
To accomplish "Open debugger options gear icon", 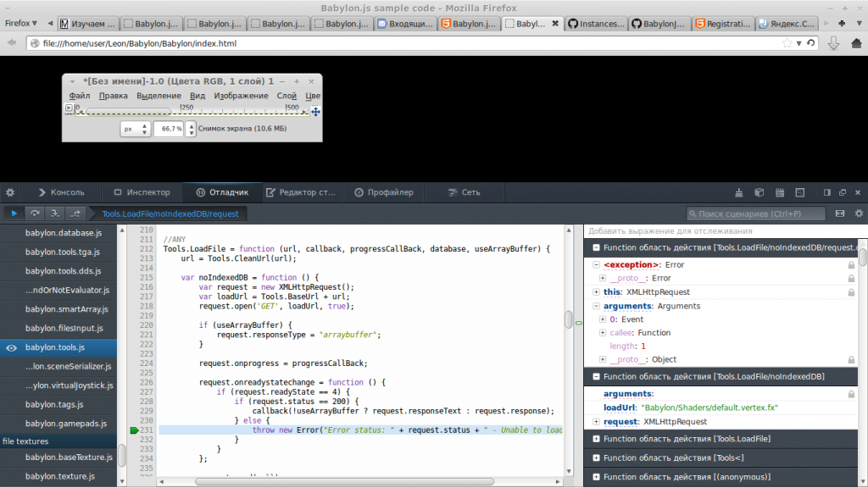I will click(859, 213).
